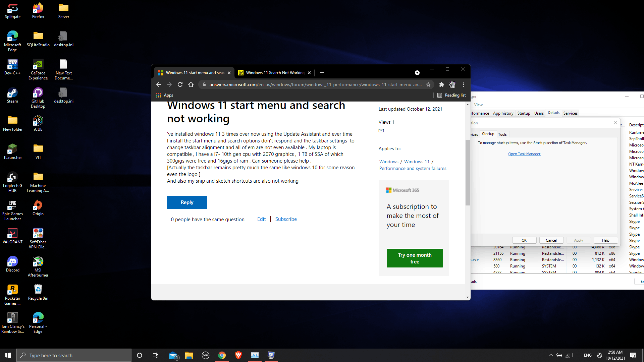The width and height of the screenshot is (644, 362).
Task: Open Apps shortcut in bookmarks bar
Action: click(165, 95)
